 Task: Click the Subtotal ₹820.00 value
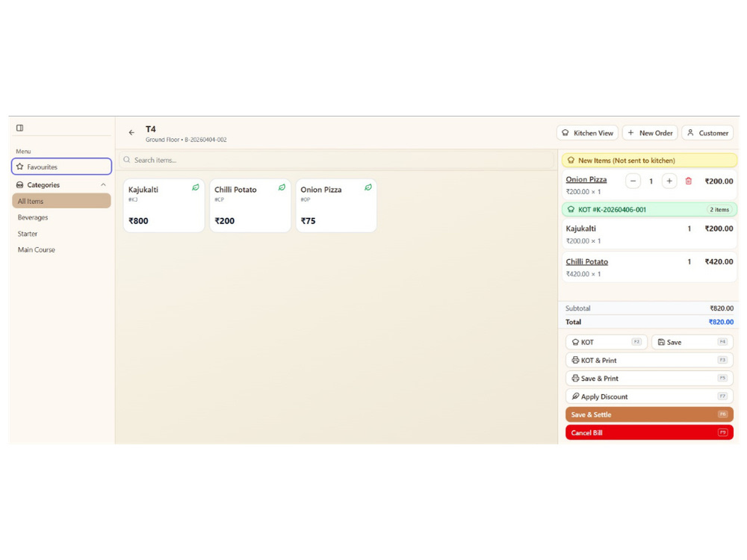(x=722, y=308)
